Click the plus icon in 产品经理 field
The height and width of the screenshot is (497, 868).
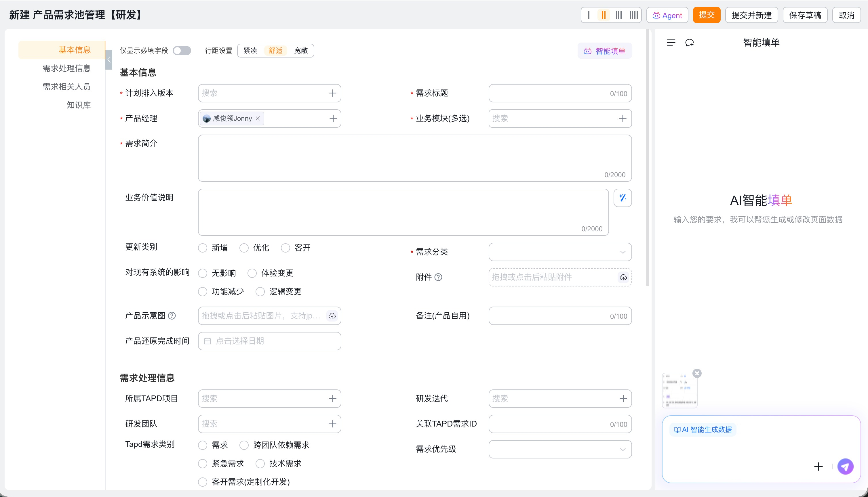(333, 118)
